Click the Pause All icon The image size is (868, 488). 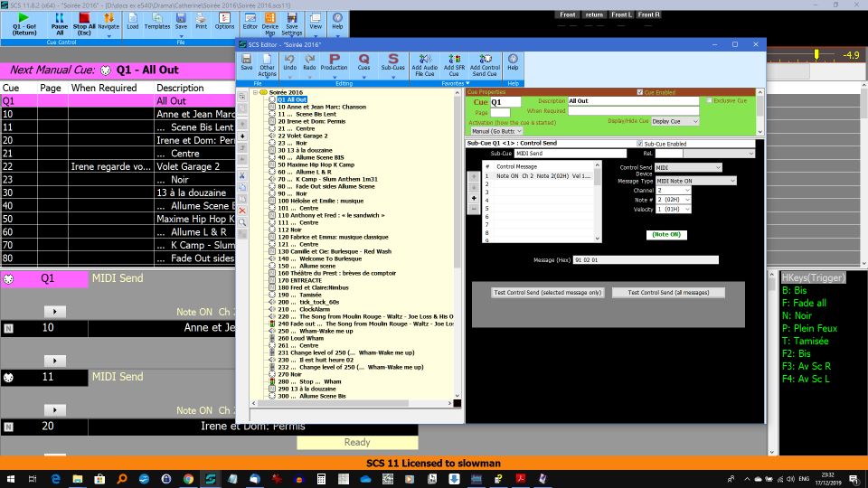[x=59, y=20]
